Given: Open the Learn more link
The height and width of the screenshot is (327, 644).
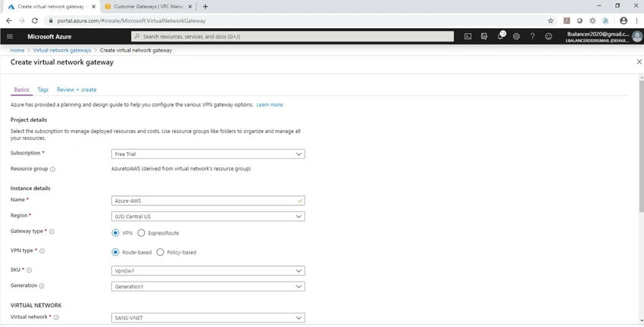Looking at the screenshot, I should pyautogui.click(x=270, y=104).
